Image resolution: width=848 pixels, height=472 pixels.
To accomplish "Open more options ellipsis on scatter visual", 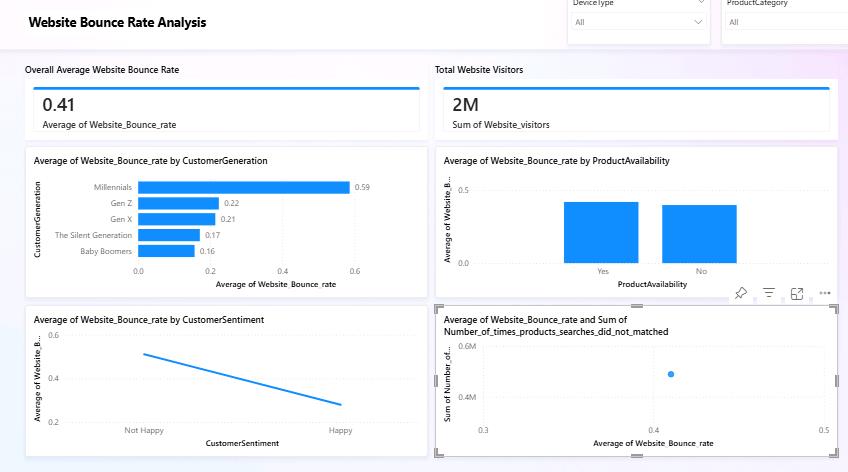I will [x=825, y=293].
